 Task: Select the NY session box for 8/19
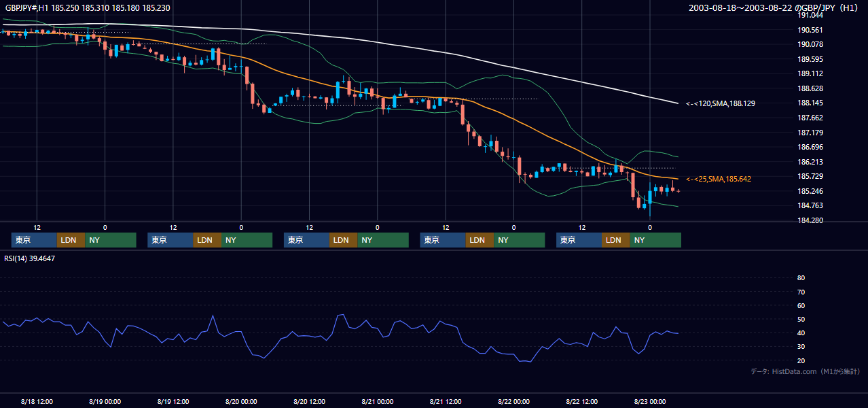point(247,240)
